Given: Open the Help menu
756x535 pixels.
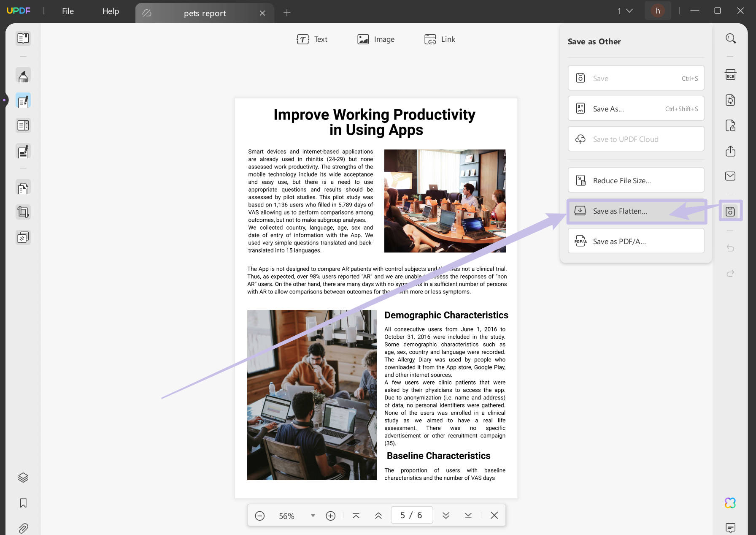Looking at the screenshot, I should point(111,11).
